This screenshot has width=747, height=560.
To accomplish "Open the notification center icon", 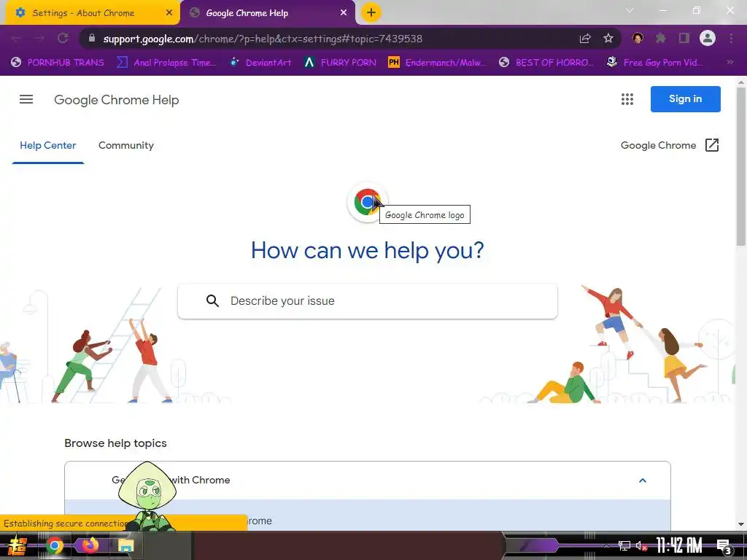I will (724, 545).
